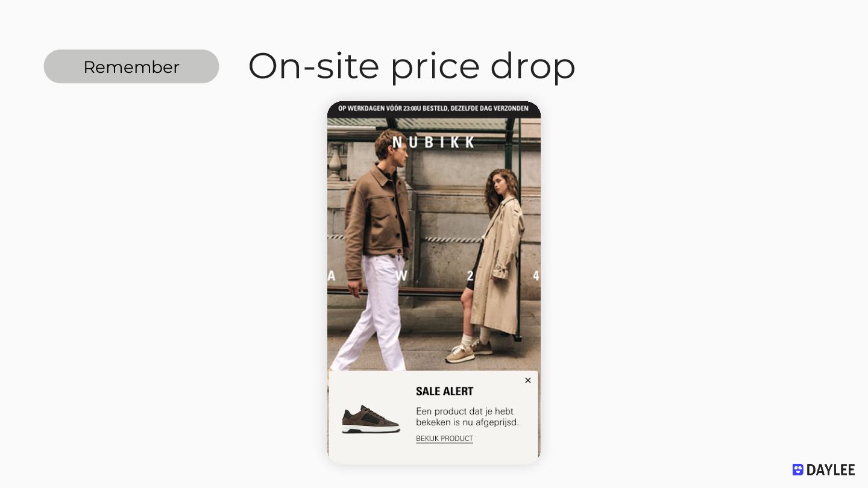The height and width of the screenshot is (488, 868).
Task: Click the number 4 at the hero image edge
Action: [x=536, y=276]
